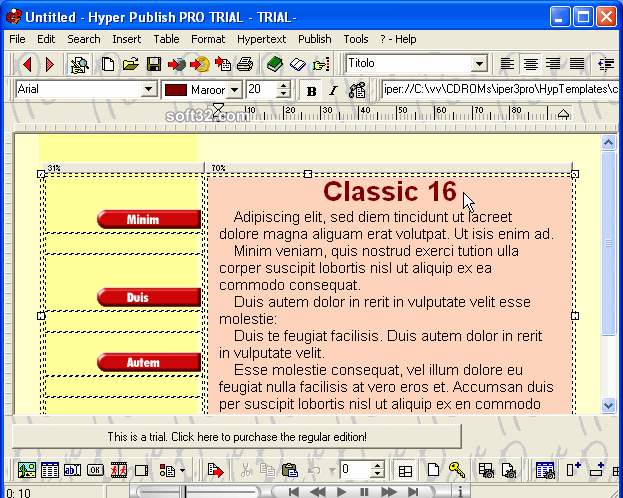Increase font size 20 with up arrow

283,85
